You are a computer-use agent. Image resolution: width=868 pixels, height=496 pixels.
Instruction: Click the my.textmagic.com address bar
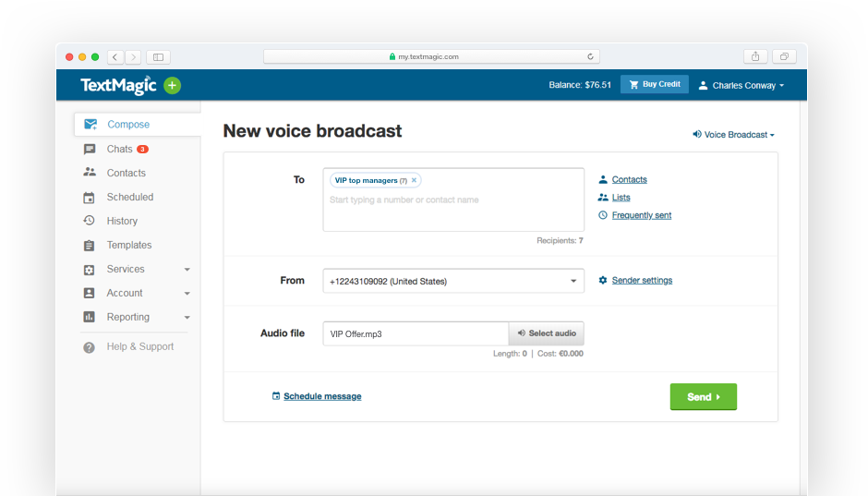[x=431, y=56]
